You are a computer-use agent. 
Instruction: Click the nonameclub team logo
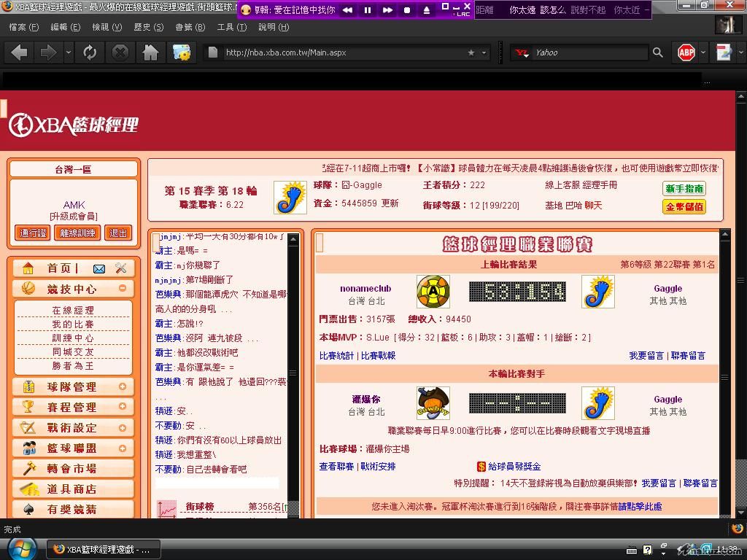tap(433, 292)
